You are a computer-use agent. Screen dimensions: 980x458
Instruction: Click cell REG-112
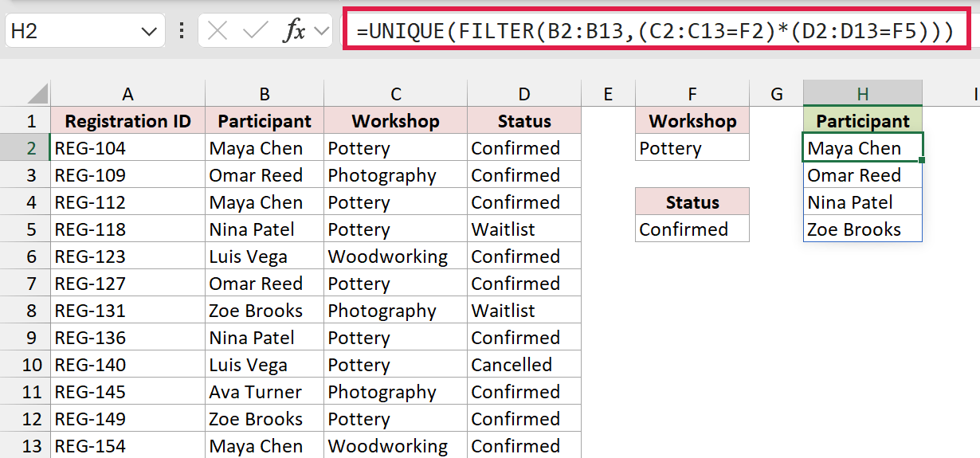pyautogui.click(x=127, y=202)
